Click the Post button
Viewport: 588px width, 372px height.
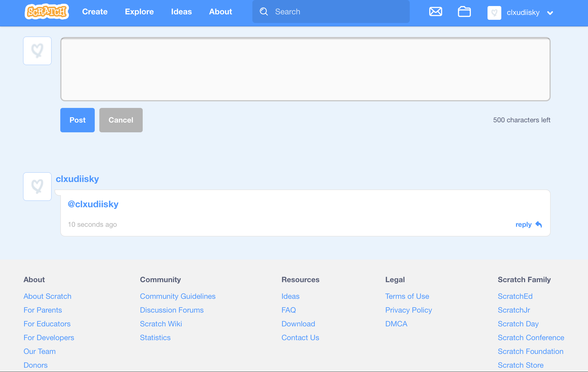click(x=77, y=120)
